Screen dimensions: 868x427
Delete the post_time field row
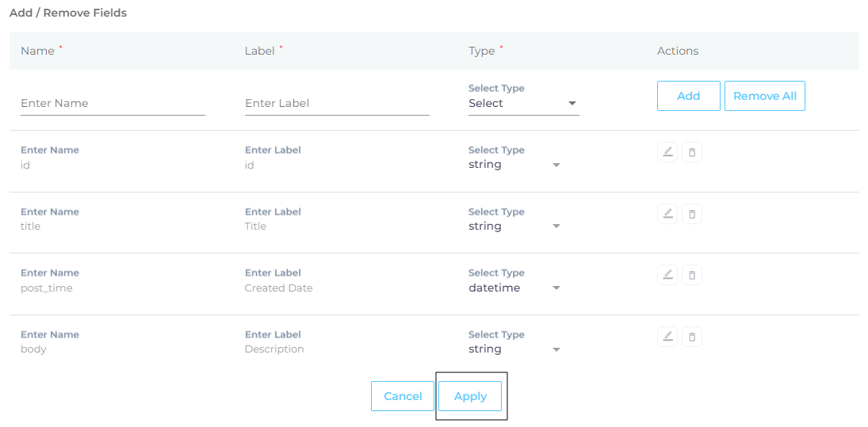point(691,275)
